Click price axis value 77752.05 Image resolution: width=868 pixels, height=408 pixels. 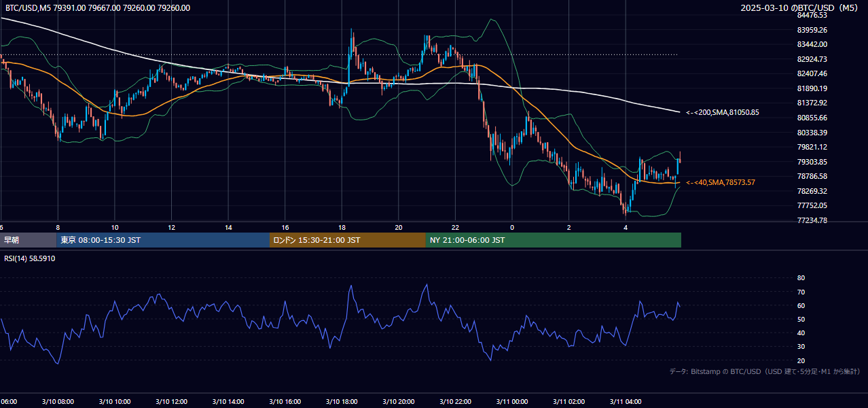point(812,205)
